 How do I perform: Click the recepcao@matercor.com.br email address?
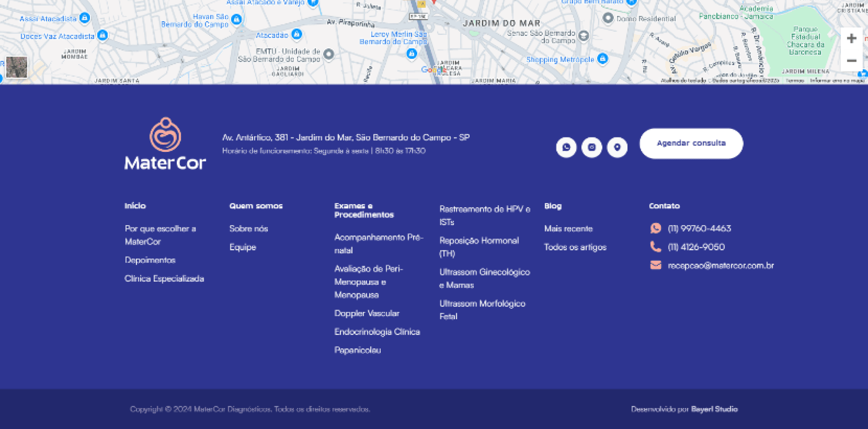point(721,266)
